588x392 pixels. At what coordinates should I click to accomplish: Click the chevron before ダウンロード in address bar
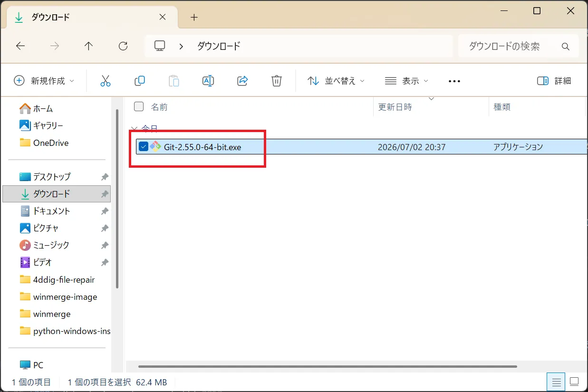point(181,46)
